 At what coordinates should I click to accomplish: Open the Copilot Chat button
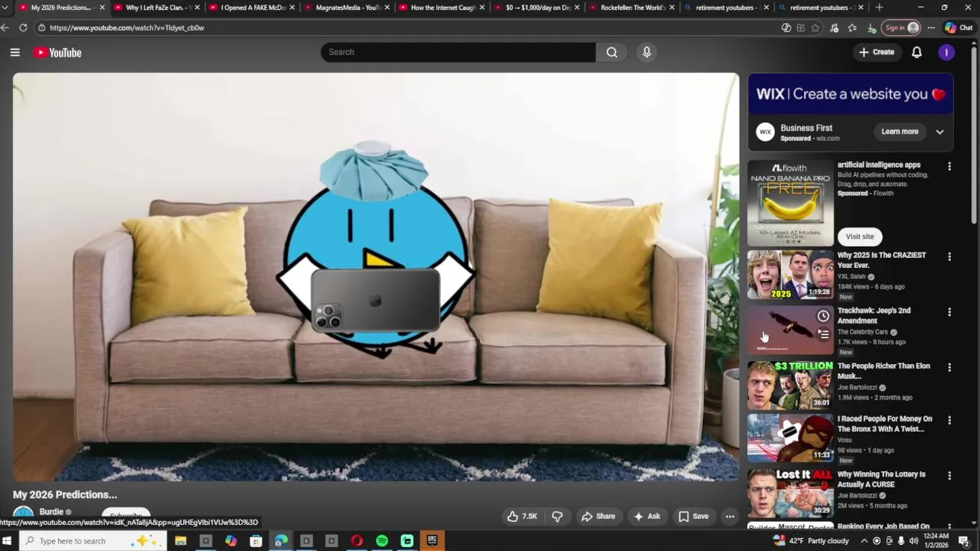pyautogui.click(x=959, y=28)
